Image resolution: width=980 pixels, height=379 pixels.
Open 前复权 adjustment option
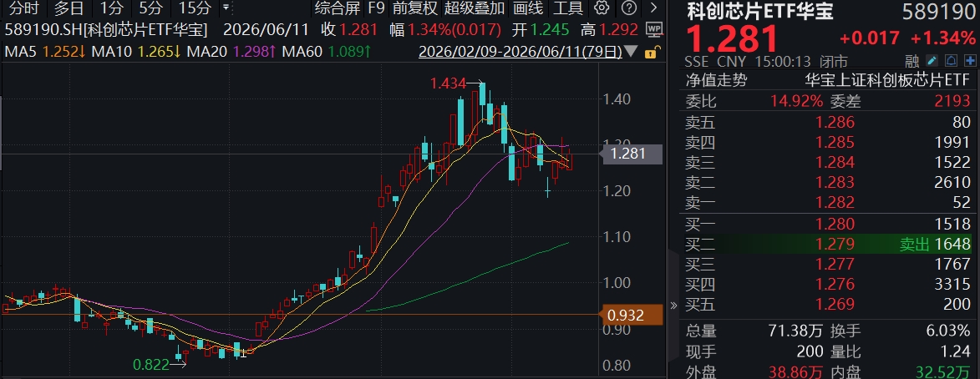[414, 8]
